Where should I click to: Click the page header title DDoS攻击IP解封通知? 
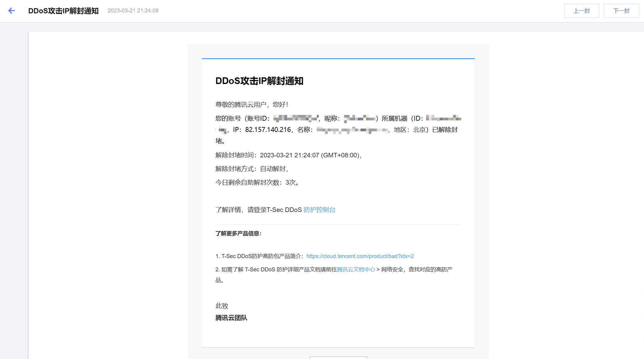63,11
